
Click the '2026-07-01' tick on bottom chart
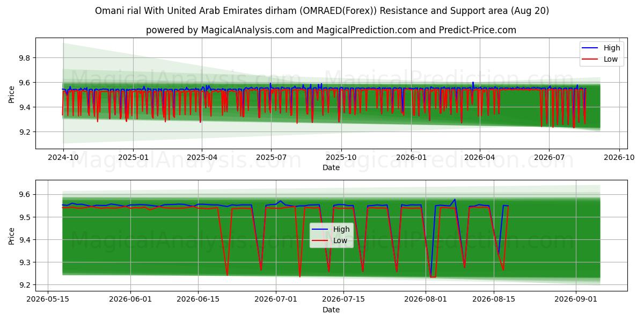(276, 300)
